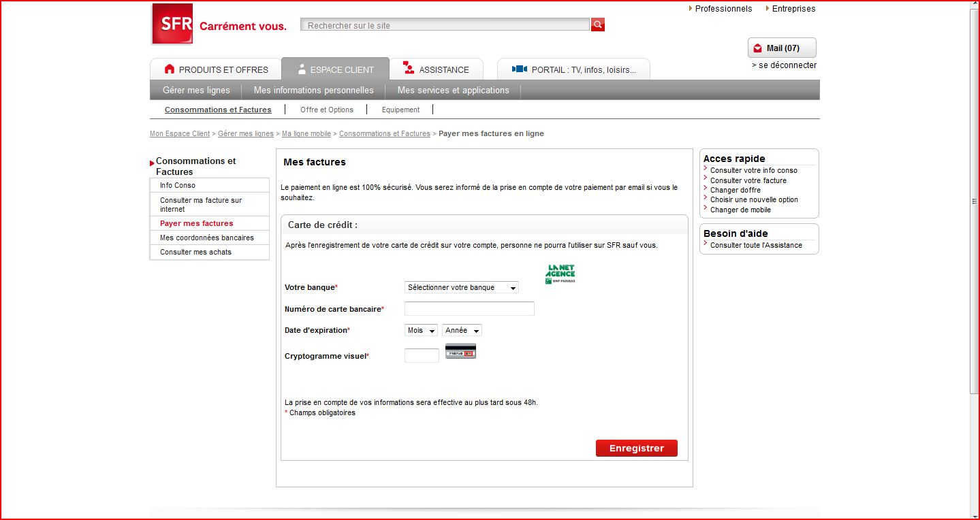Click the Enregistrer button

pyautogui.click(x=636, y=448)
